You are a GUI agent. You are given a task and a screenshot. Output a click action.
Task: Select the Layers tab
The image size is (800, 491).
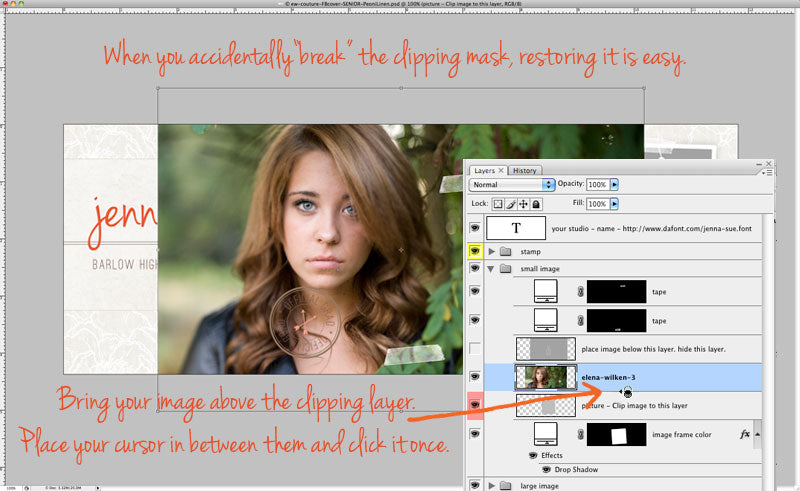[487, 170]
